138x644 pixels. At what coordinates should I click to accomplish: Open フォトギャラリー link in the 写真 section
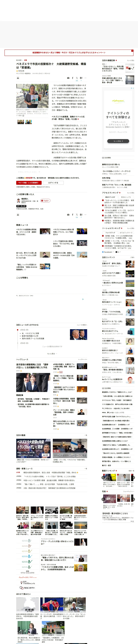pyautogui.click(x=129, y=491)
